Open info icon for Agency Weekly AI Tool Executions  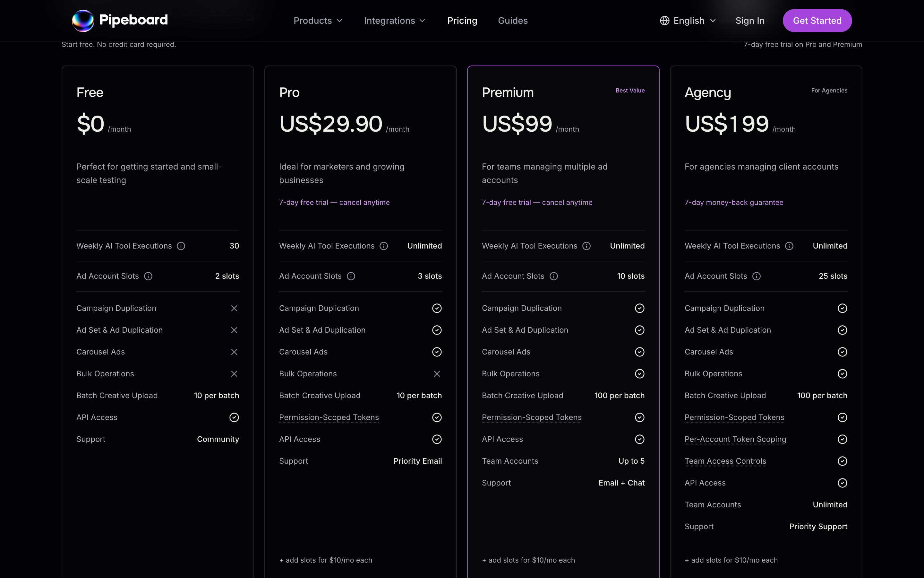(789, 246)
